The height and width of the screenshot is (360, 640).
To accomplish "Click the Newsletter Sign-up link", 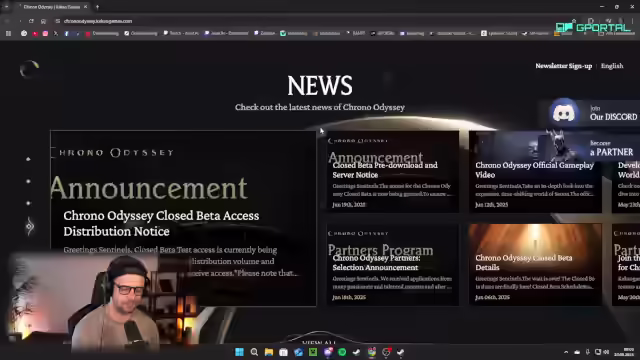I will pyautogui.click(x=563, y=66).
